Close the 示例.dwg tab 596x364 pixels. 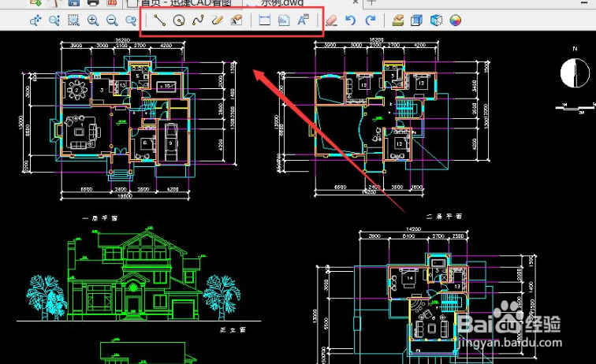(355, 2)
